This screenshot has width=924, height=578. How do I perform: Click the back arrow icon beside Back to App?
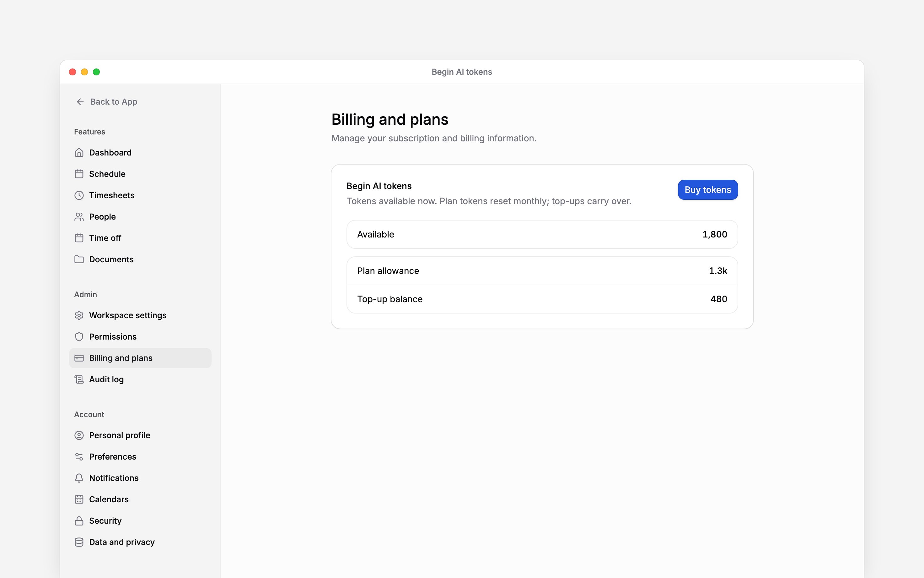(80, 102)
